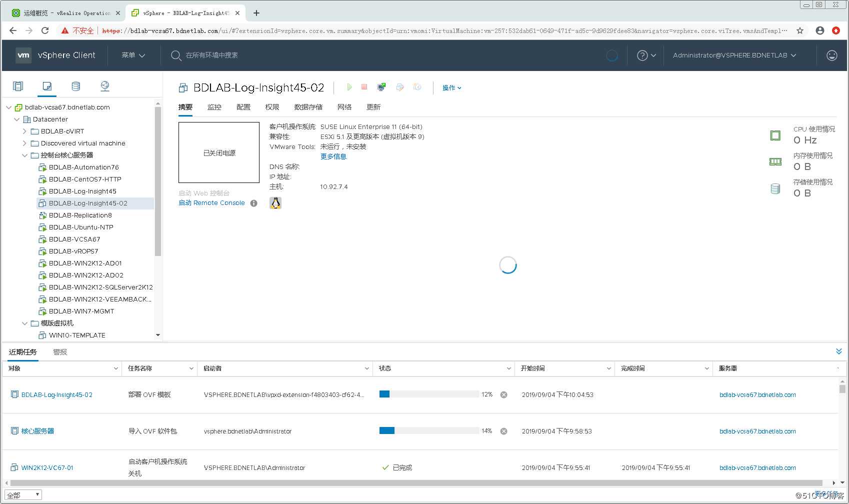The height and width of the screenshot is (504, 849).
Task: Open BDLAB-Log-Insight45-02 task object link
Action: tap(57, 394)
